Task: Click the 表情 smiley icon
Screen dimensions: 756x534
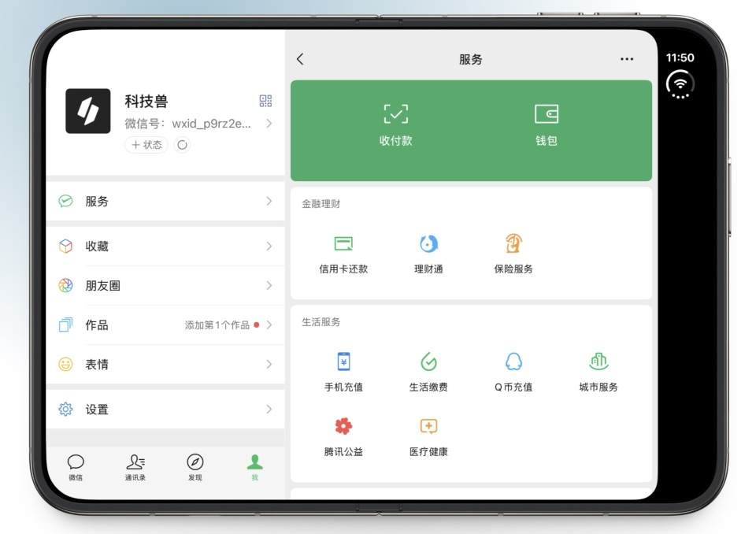Action: click(x=65, y=364)
